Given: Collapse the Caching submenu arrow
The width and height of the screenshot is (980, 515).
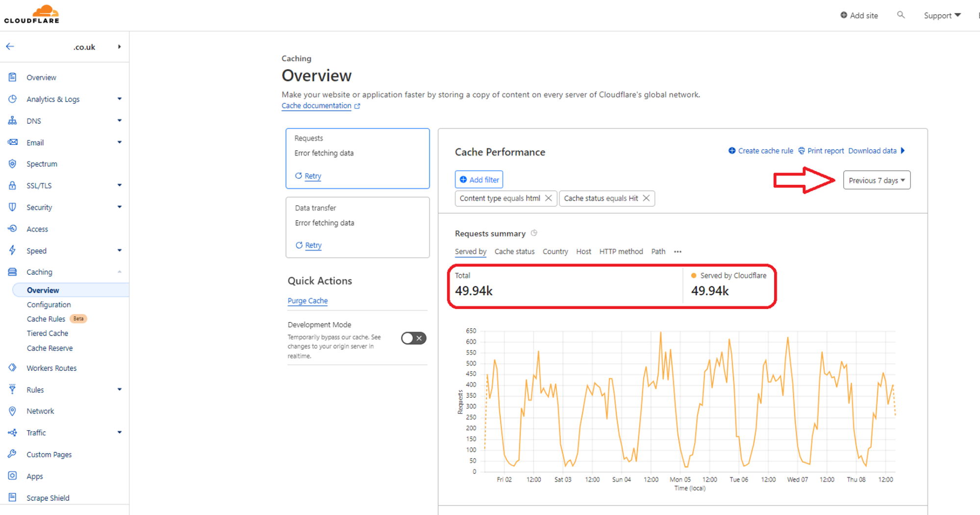Looking at the screenshot, I should click(119, 272).
